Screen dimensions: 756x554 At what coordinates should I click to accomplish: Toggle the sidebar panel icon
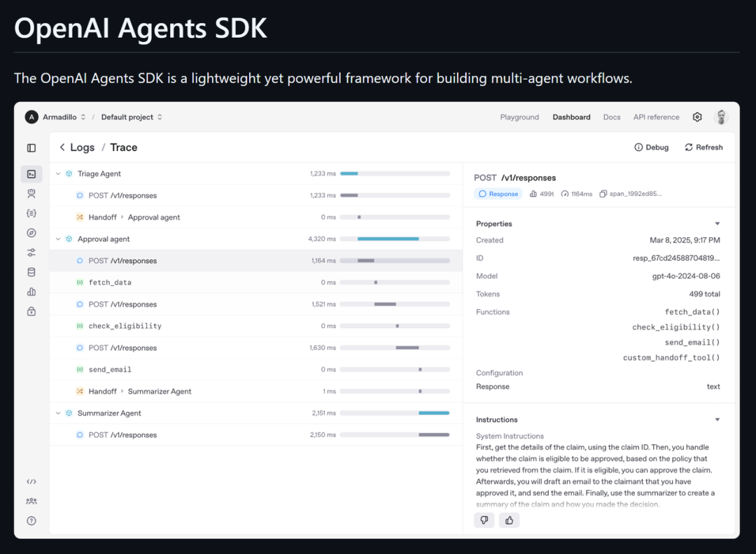point(31,148)
